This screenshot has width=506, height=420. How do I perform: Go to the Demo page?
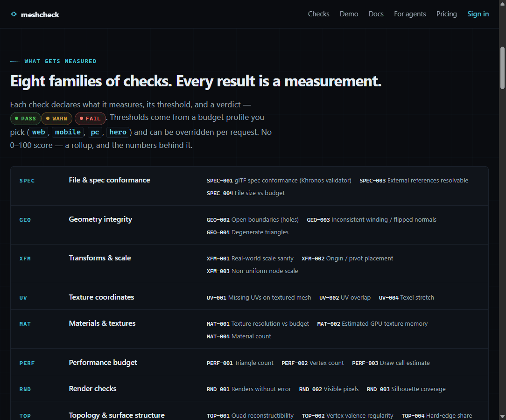pyautogui.click(x=349, y=14)
